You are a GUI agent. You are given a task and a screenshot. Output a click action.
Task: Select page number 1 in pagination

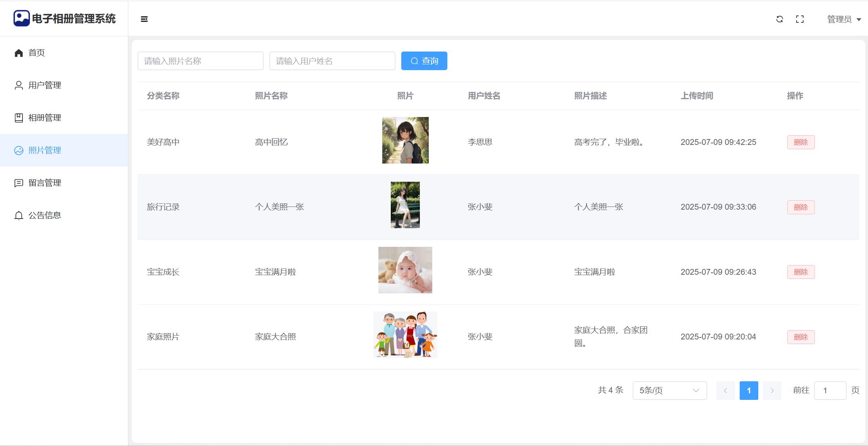pos(749,391)
